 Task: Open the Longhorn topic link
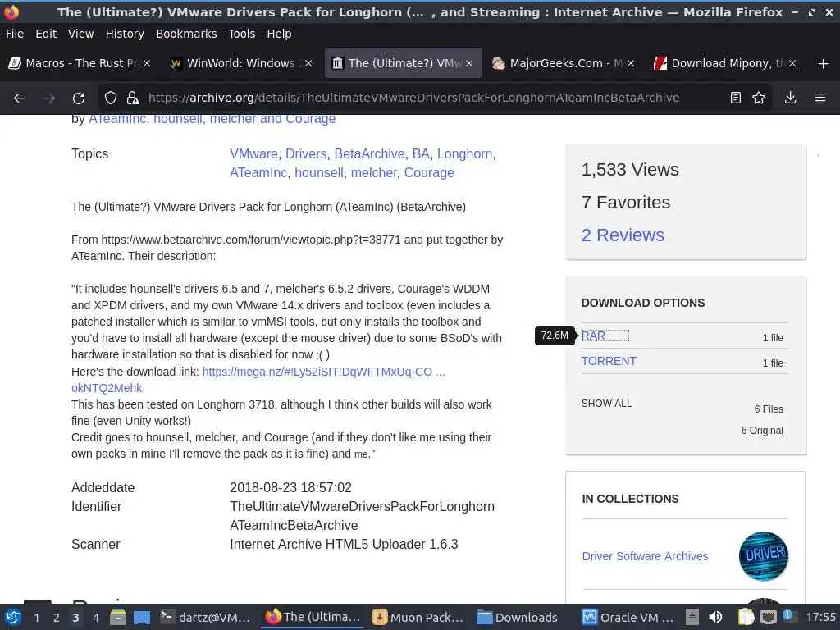464,153
